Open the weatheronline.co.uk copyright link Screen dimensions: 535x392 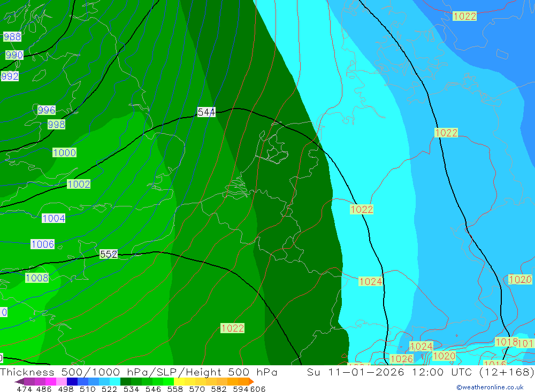pyautogui.click(x=490, y=387)
